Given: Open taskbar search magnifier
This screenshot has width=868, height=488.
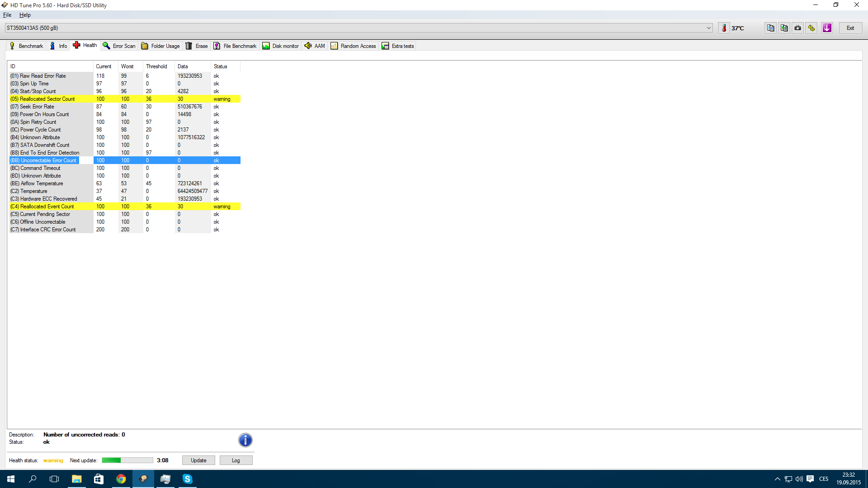Looking at the screenshot, I should (x=33, y=479).
